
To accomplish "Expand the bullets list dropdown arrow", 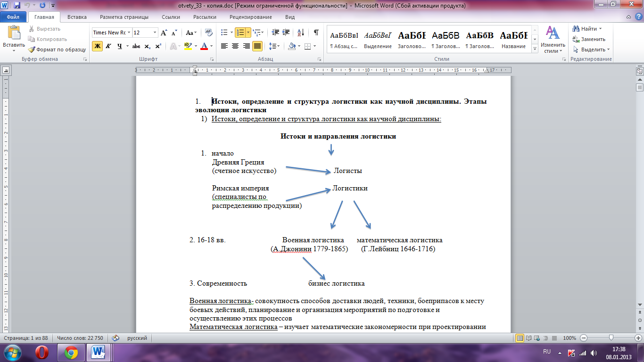I will tap(231, 33).
